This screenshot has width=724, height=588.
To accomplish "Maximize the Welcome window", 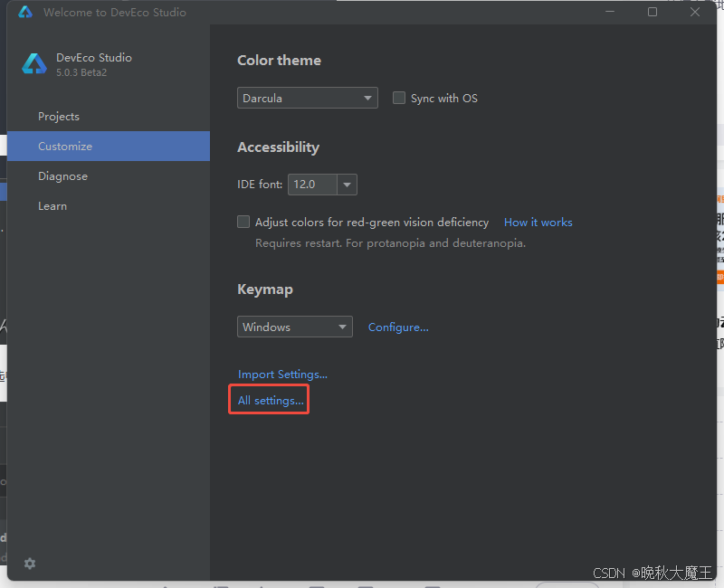I will click(653, 13).
